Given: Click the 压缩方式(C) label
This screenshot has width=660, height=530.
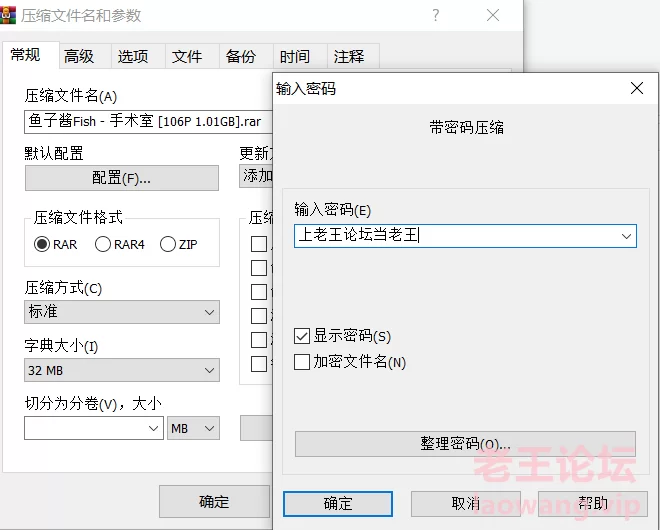Looking at the screenshot, I should 63,288.
